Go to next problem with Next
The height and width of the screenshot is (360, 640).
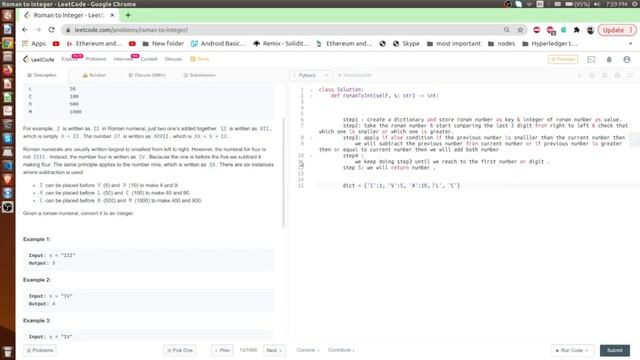(x=274, y=350)
